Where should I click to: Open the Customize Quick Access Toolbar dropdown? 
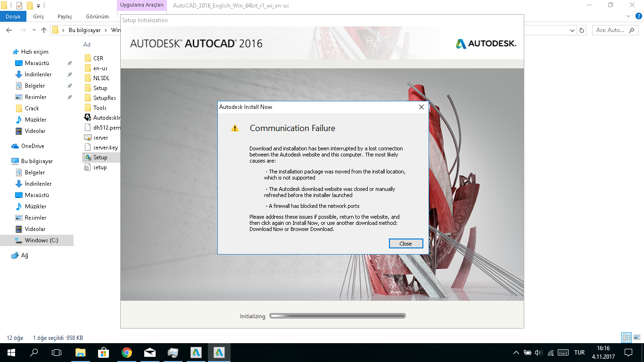point(39,6)
